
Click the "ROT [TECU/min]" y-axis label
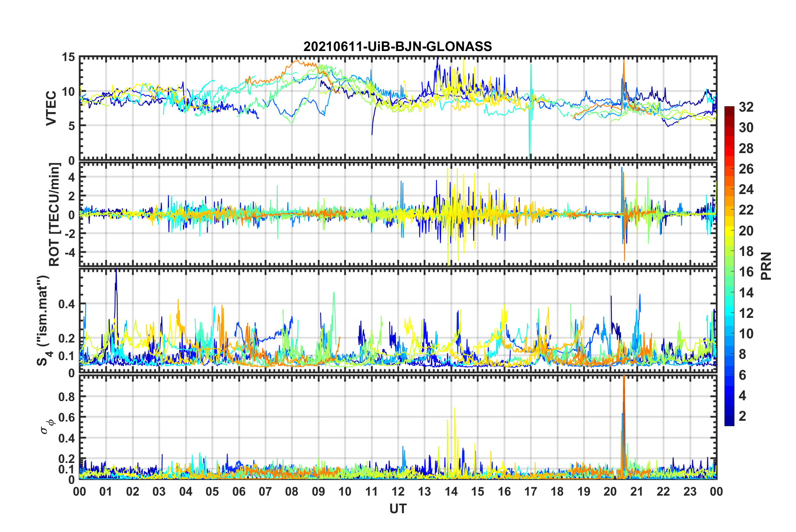click(x=54, y=215)
